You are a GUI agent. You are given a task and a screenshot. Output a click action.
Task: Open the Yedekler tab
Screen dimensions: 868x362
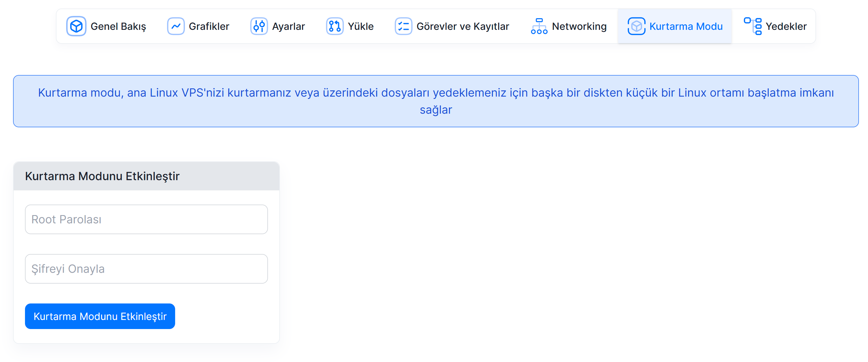[x=775, y=26]
